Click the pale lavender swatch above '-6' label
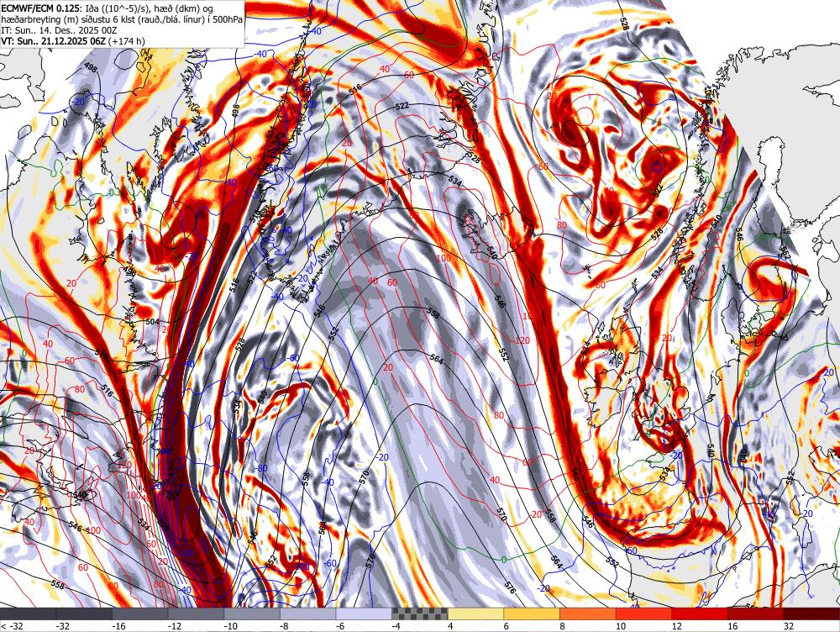 point(364,614)
